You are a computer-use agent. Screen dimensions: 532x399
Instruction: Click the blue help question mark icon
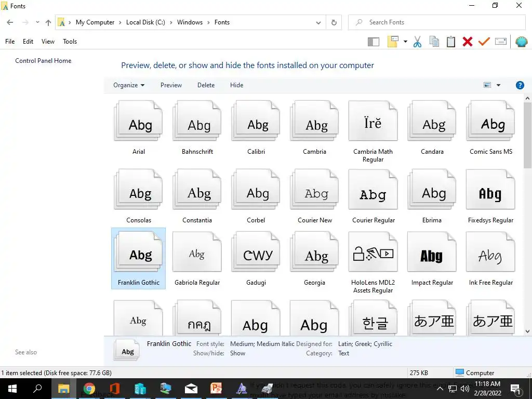520,85
